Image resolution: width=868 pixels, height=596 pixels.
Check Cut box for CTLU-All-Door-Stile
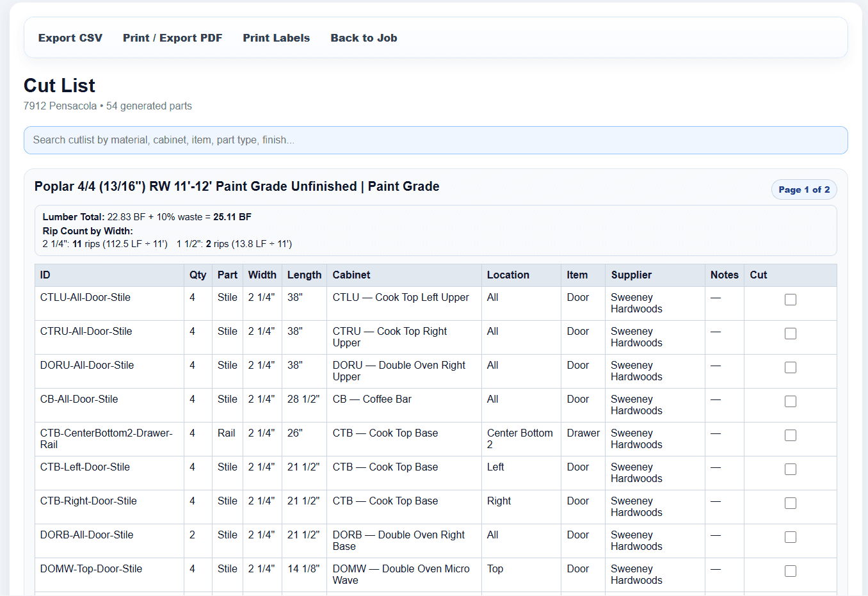791,300
